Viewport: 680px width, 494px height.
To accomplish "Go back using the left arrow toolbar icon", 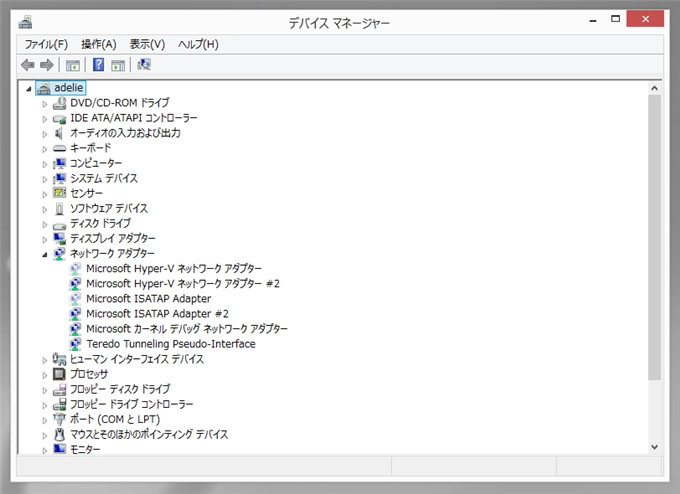I will pos(28,65).
